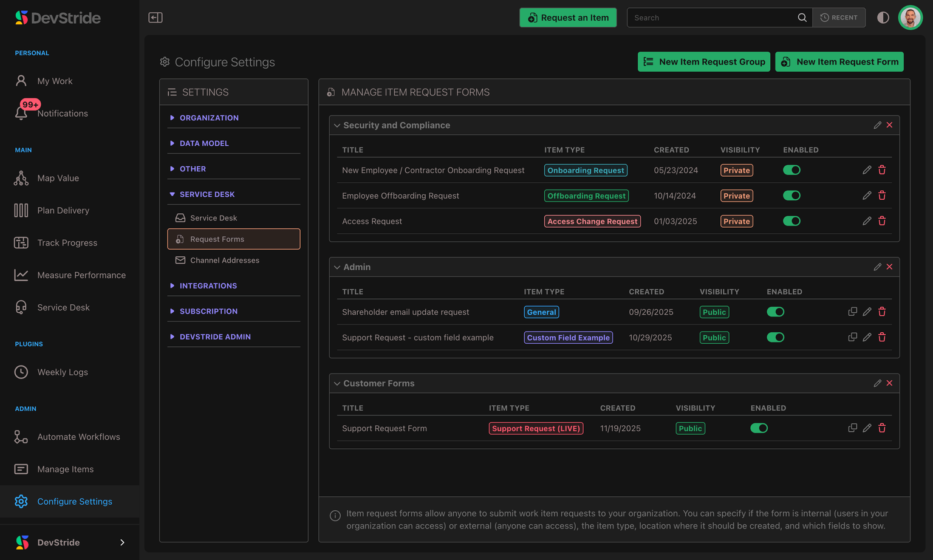The width and height of the screenshot is (933, 560).
Task: Open the RECENT items button
Action: pyautogui.click(x=839, y=18)
